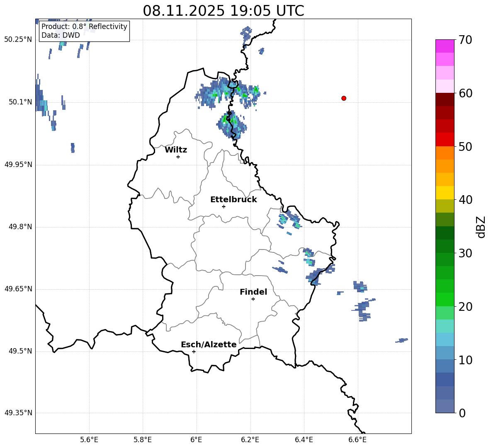Viewport: 491px width, 448px height.
Task: Click the 5.6°E longitude label
Action: tap(89, 440)
